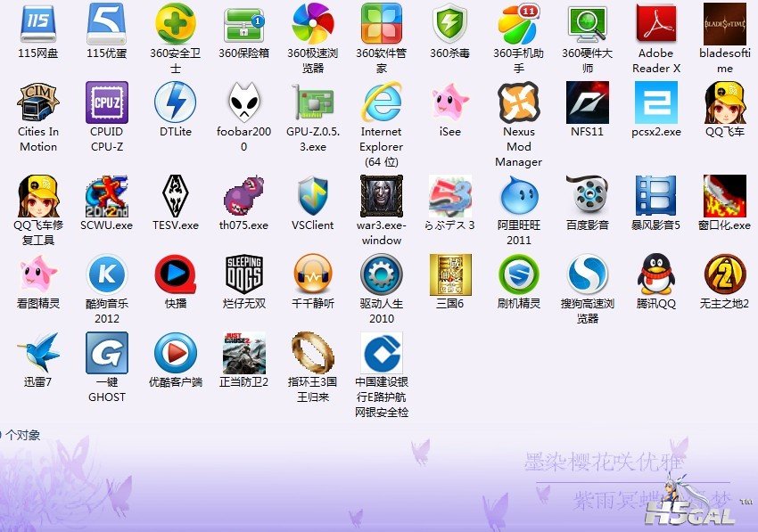Image resolution: width=758 pixels, height=532 pixels.
Task: Select 中国建设银行E路护航 icon
Action: coord(382,352)
